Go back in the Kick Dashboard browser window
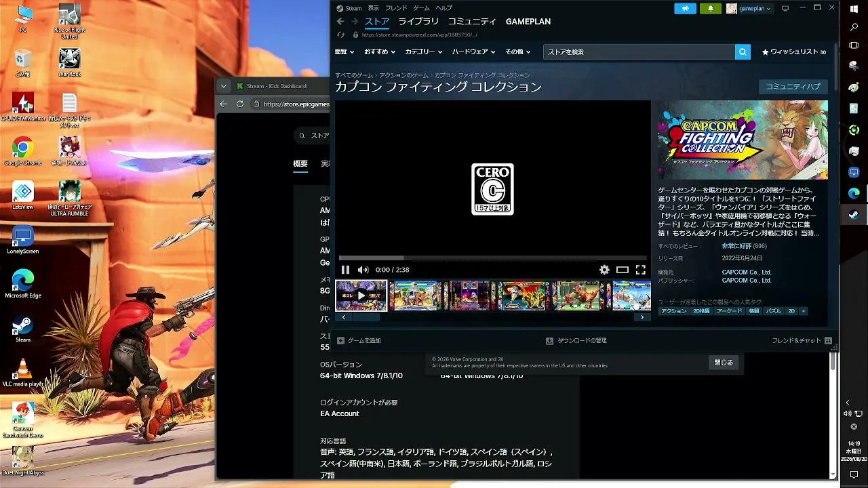This screenshot has height=488, width=868. pyautogui.click(x=224, y=104)
